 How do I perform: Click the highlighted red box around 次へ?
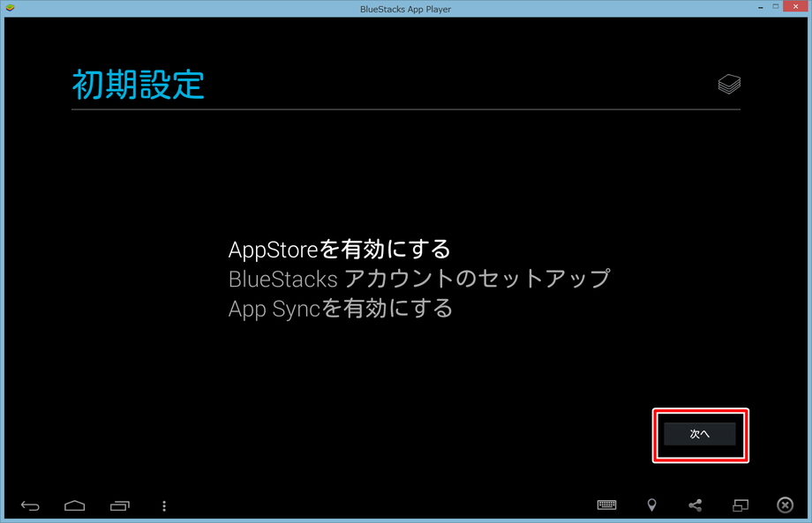click(x=701, y=434)
